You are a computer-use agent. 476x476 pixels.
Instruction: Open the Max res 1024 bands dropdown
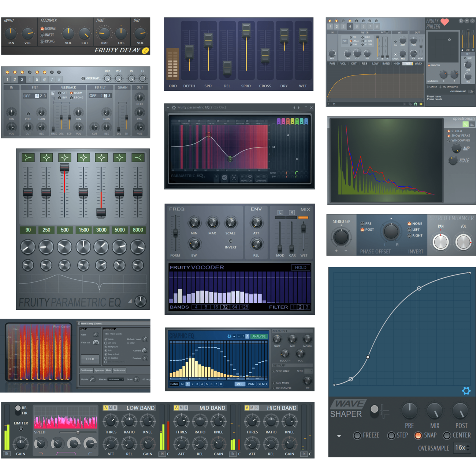click(x=116, y=379)
